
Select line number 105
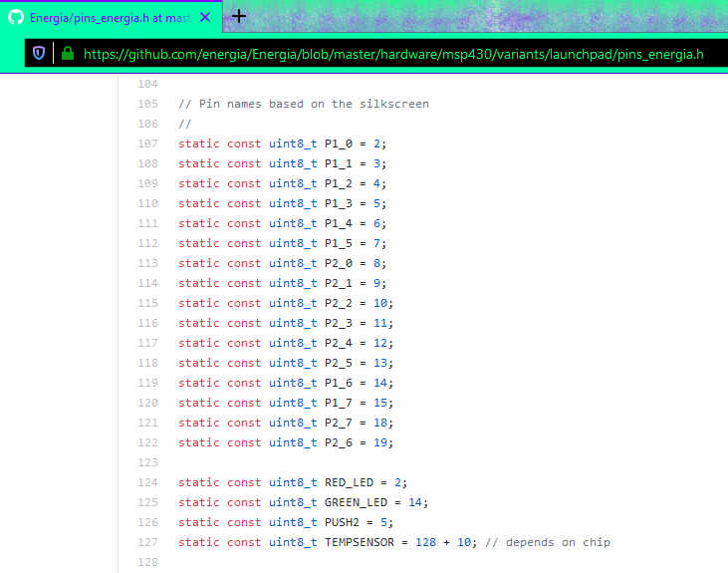147,104
